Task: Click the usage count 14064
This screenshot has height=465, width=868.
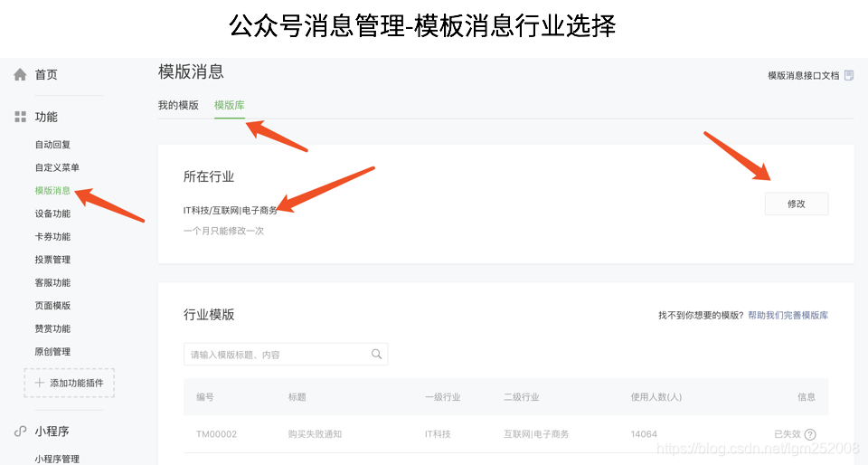Action: (644, 434)
